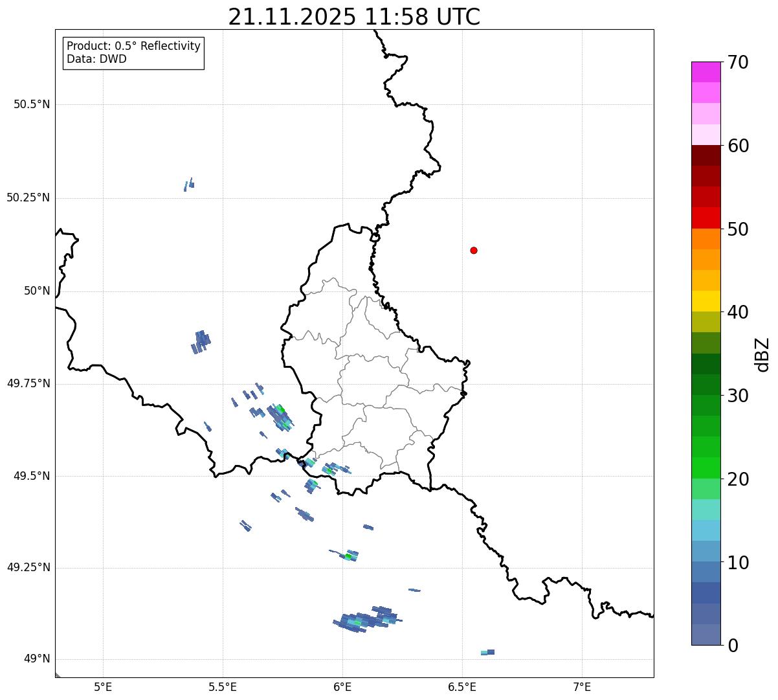Click the 0 value on the colorbar
Image resolution: width=778 pixels, height=700 pixels.
(731, 646)
